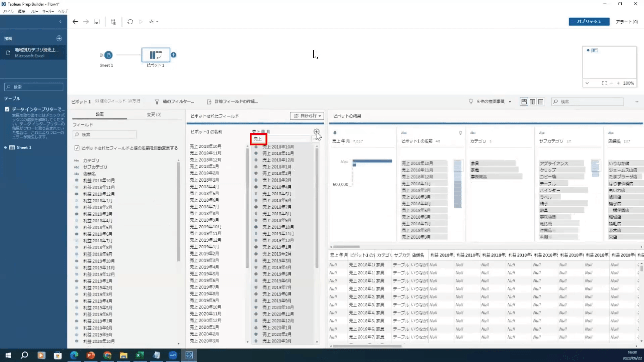Select 店舗名 field in field list

coord(90,174)
